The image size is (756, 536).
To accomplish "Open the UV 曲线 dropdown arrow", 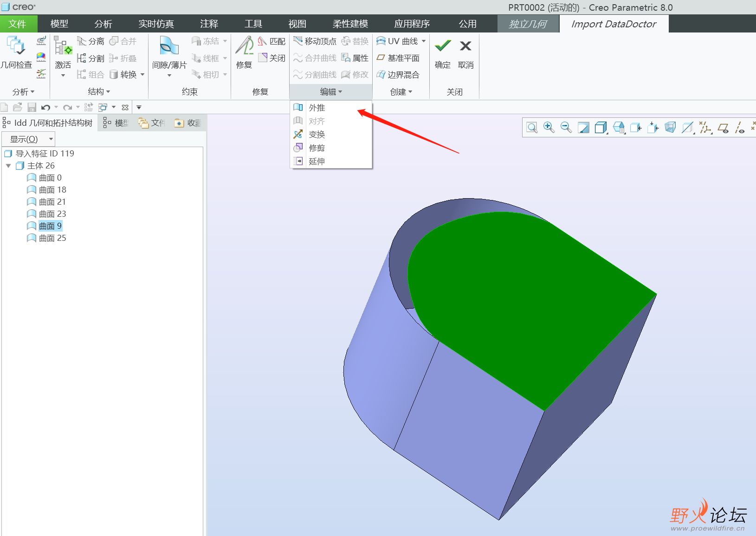I will [x=424, y=41].
